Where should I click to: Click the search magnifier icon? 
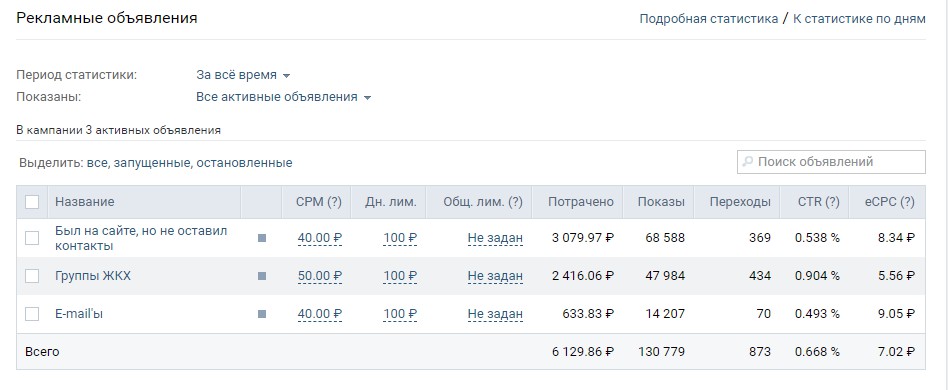pyautogui.click(x=748, y=162)
